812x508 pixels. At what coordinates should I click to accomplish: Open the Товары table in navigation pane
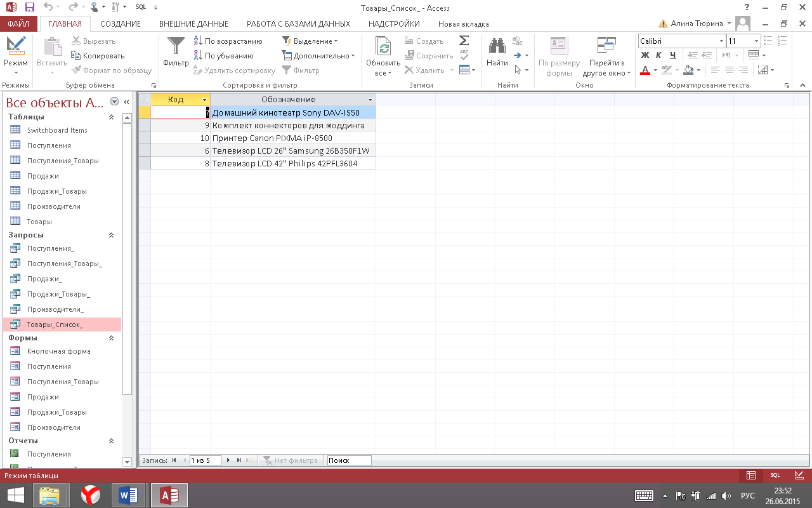[x=39, y=222]
